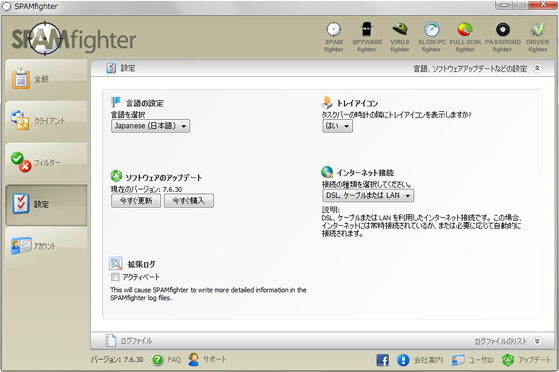
Task: Click the SPAMfighter logo
Action: tap(73, 39)
